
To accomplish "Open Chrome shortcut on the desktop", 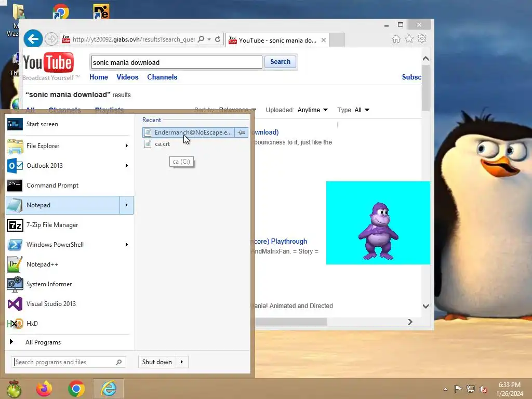I will pyautogui.click(x=61, y=12).
